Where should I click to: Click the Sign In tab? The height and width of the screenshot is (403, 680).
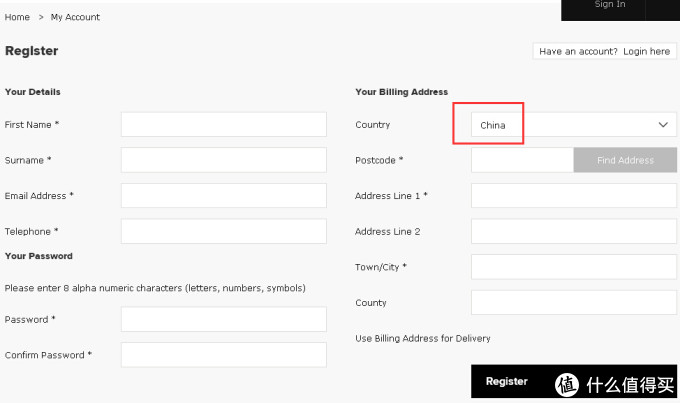610,5
